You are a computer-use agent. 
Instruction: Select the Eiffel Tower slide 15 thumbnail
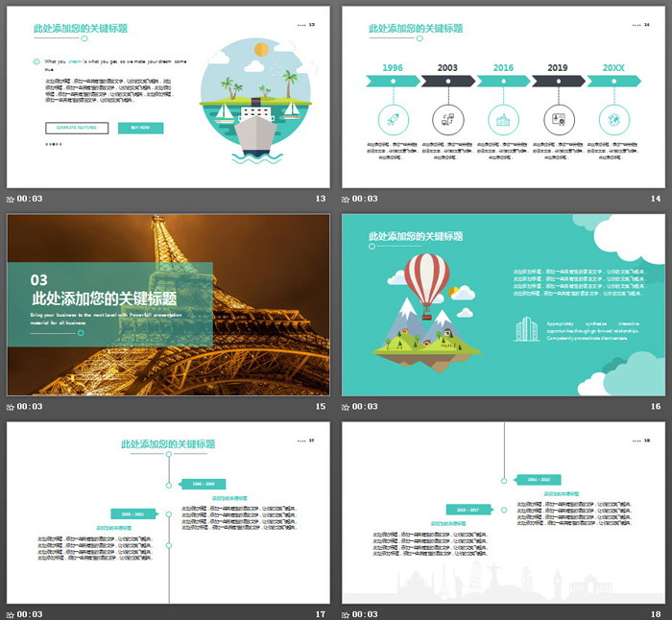[168, 304]
